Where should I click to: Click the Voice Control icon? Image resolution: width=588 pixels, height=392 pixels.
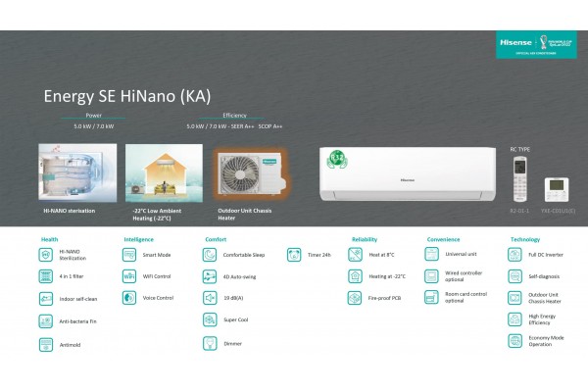[x=129, y=298]
